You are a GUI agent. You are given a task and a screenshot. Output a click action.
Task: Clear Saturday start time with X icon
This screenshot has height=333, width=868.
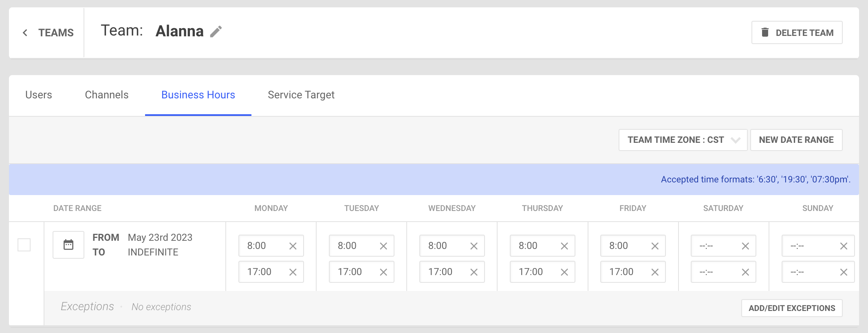(745, 246)
